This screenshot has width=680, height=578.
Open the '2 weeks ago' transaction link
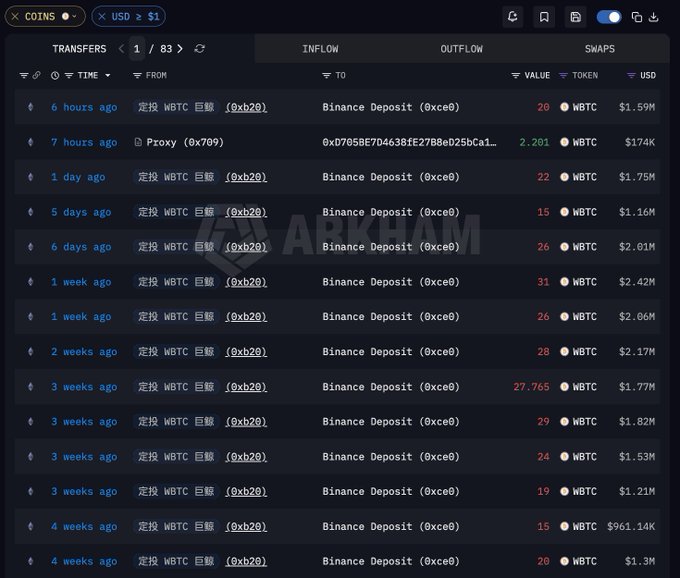(x=84, y=352)
